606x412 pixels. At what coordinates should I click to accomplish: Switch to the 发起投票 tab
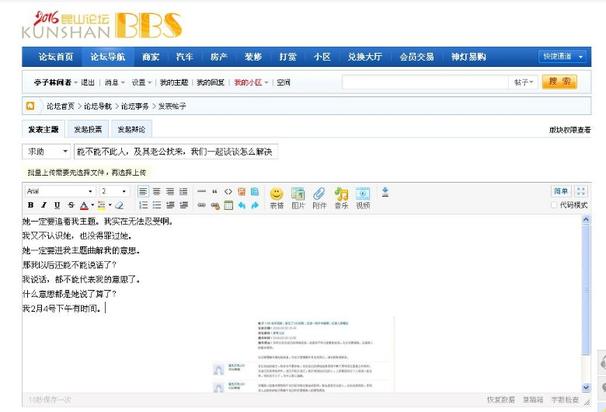pyautogui.click(x=87, y=129)
